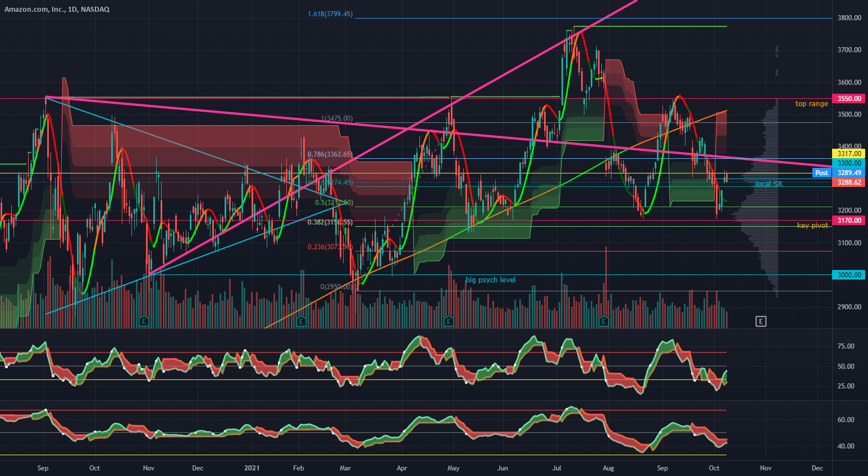Select the 1(3475.00) Fibonacci level label
The width and height of the screenshot is (868, 476).
click(337, 118)
